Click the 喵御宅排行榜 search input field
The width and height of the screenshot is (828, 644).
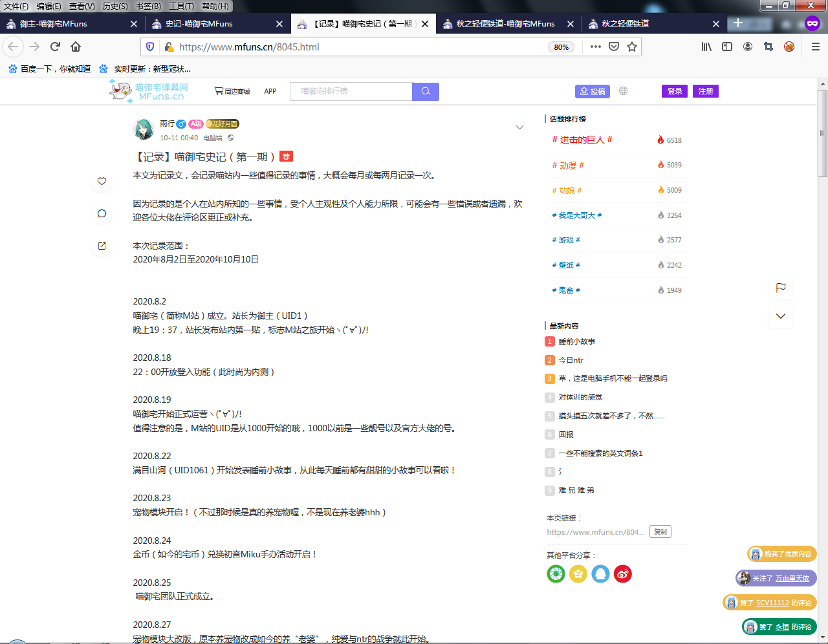pos(351,91)
